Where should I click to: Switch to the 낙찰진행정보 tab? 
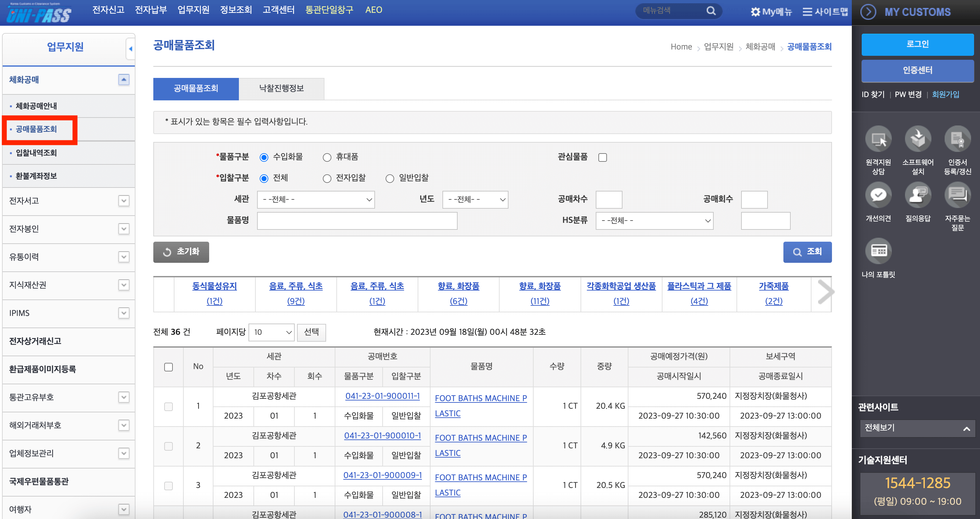[281, 88]
